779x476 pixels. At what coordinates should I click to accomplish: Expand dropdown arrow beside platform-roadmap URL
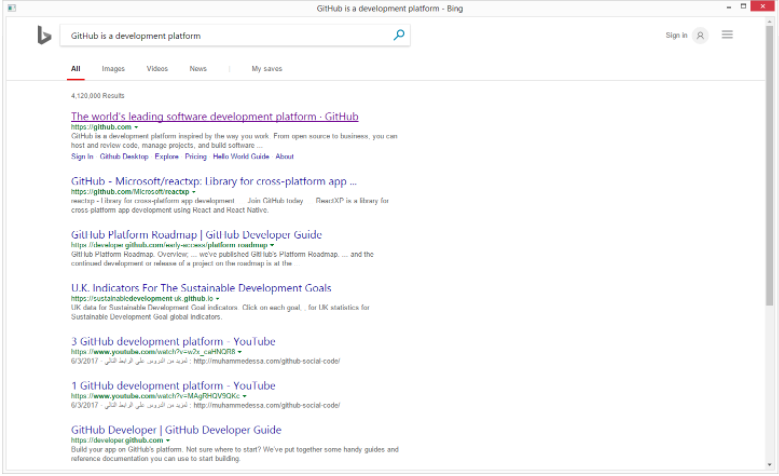coord(272,245)
